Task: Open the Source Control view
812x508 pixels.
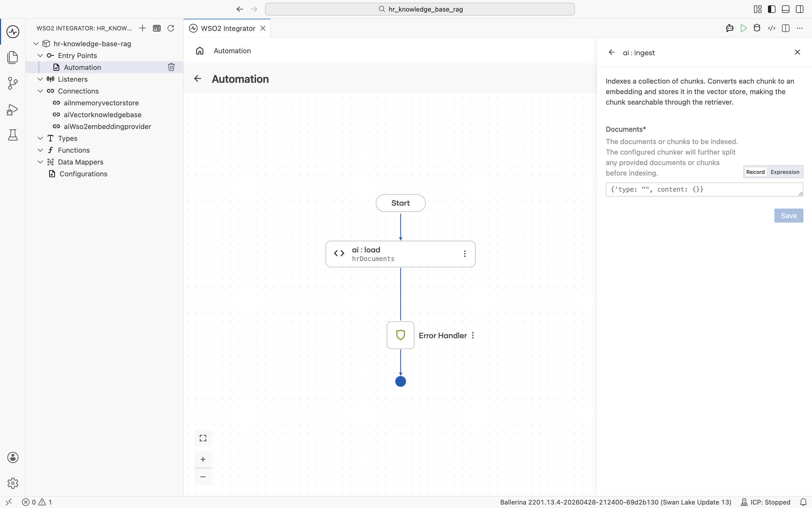Action: click(13, 83)
